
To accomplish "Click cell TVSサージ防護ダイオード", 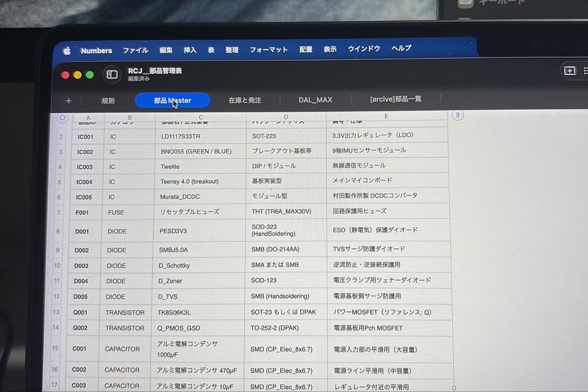I will click(389, 249).
